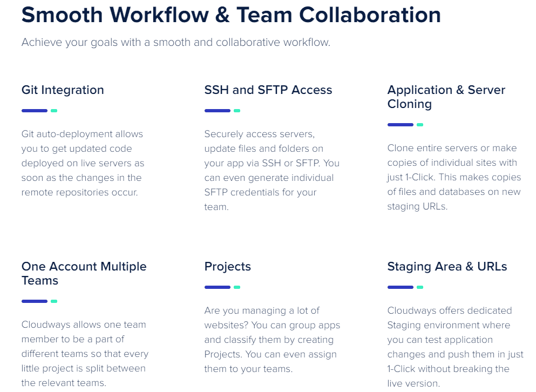Select the 'Application & Server Cloning' heading

coord(446,97)
